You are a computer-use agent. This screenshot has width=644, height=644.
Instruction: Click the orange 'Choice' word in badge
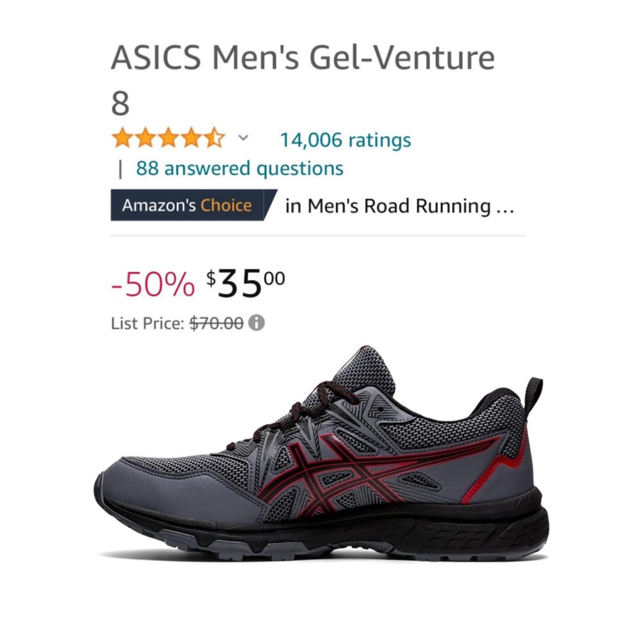pos(226,206)
